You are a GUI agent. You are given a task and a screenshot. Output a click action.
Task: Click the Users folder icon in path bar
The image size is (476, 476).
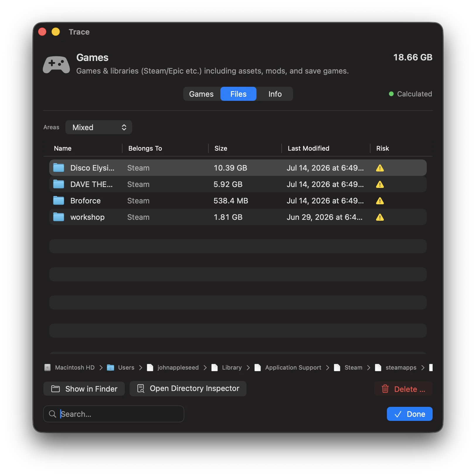110,368
